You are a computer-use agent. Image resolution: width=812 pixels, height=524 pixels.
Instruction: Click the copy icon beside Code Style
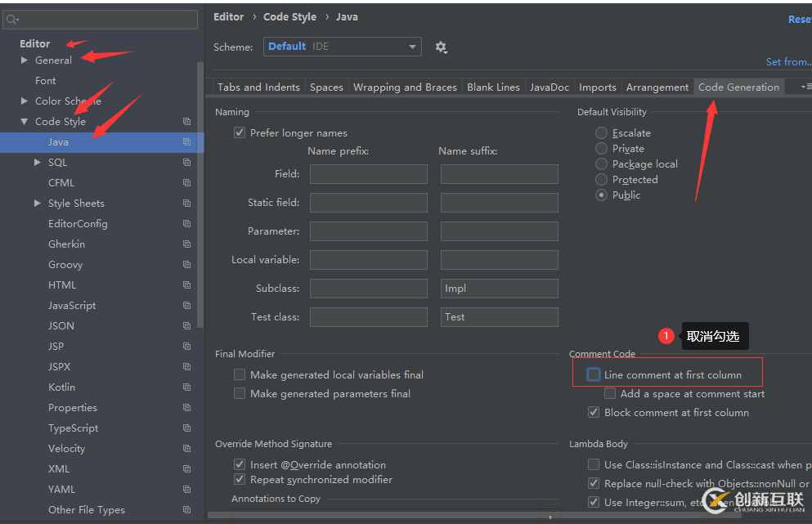click(x=186, y=122)
